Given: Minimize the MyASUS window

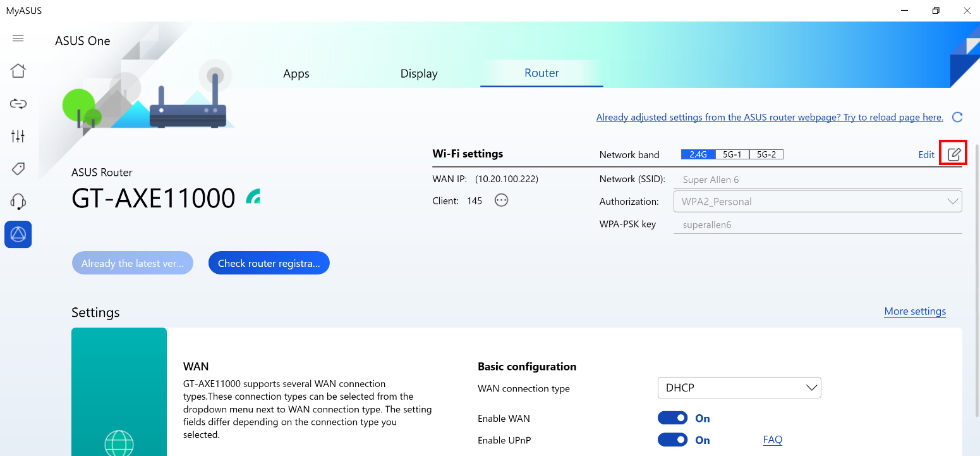Looking at the screenshot, I should tap(905, 11).
